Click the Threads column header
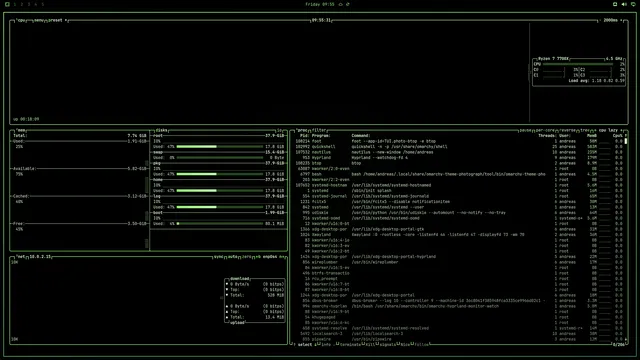640x360 pixels. pos(547,136)
